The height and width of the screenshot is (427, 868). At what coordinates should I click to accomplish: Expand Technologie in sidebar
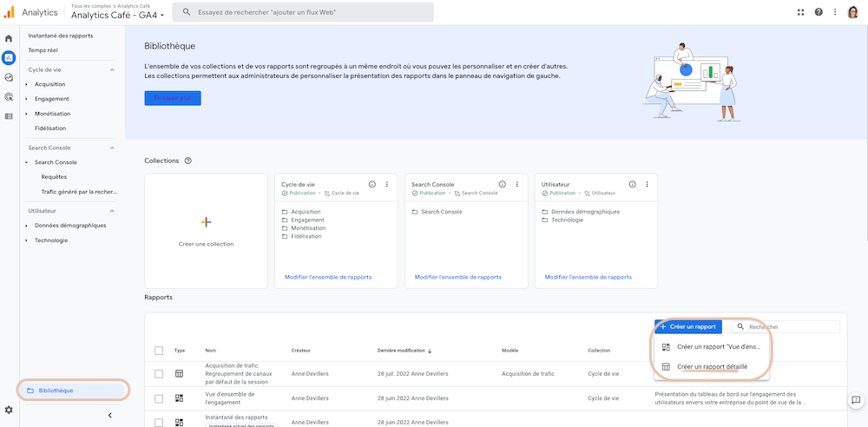26,240
